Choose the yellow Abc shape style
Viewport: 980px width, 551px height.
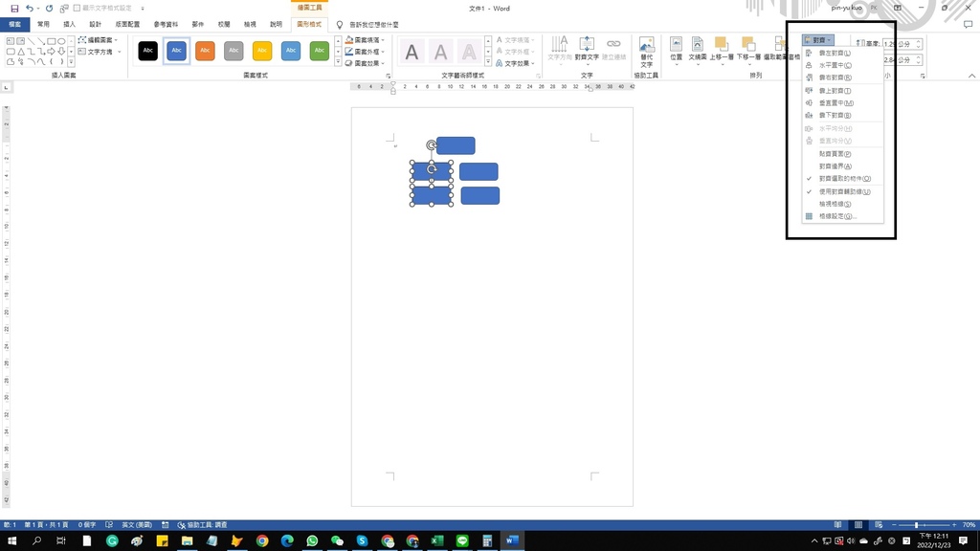coord(262,51)
